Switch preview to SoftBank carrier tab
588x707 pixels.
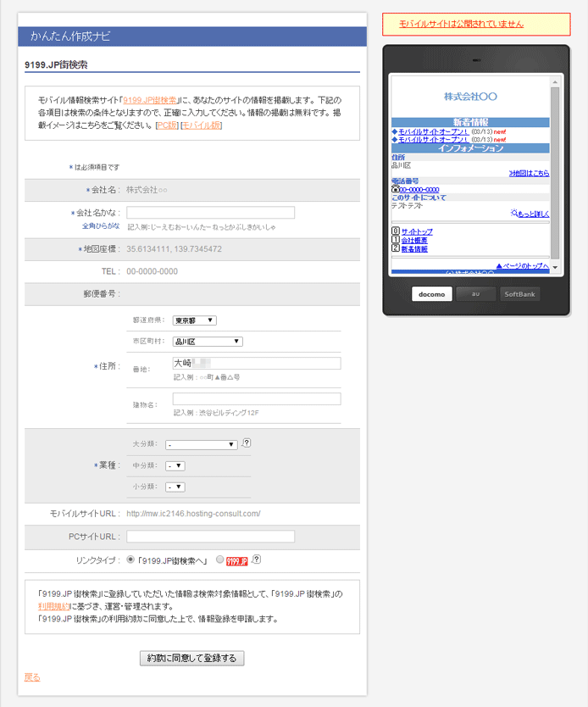click(519, 294)
